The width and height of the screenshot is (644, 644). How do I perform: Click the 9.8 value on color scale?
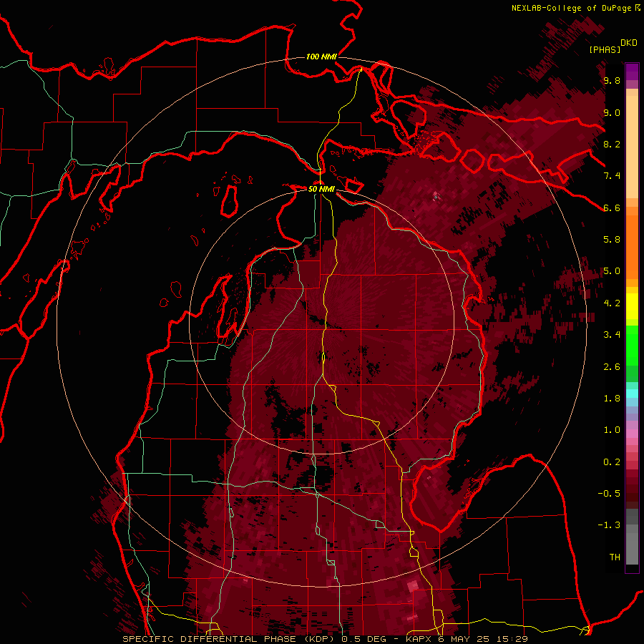click(x=612, y=80)
